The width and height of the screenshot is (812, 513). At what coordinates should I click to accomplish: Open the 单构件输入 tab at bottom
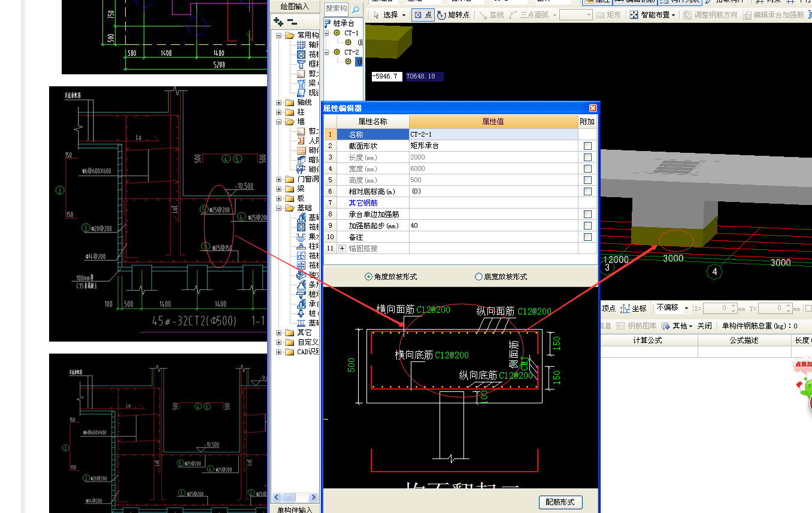pyautogui.click(x=295, y=509)
